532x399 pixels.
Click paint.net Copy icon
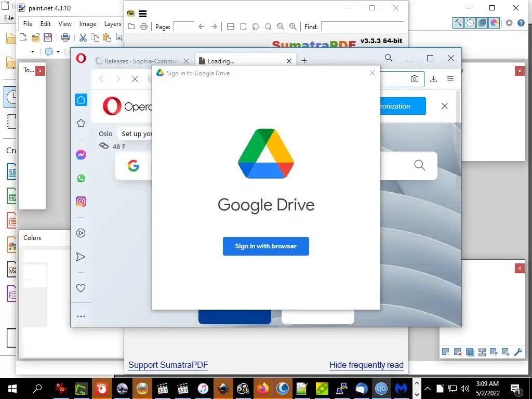[x=95, y=37]
